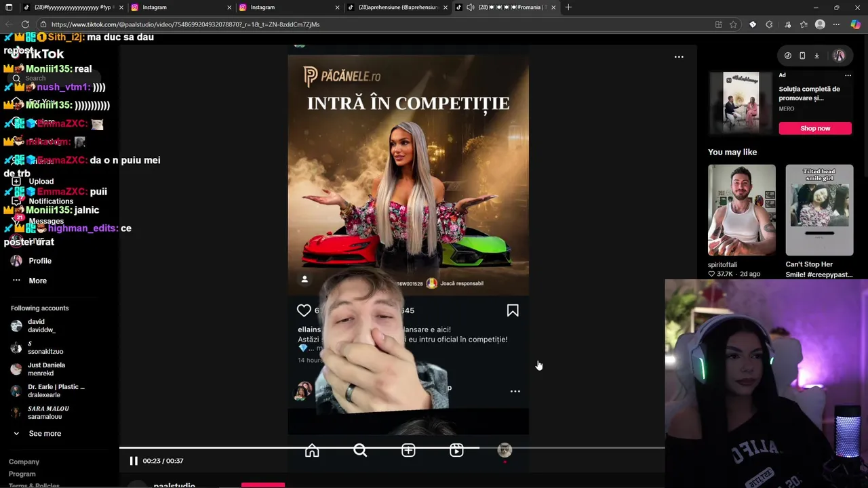Viewport: 868px width, 488px height.
Task: Expand See more following accounts
Action: (x=37, y=434)
